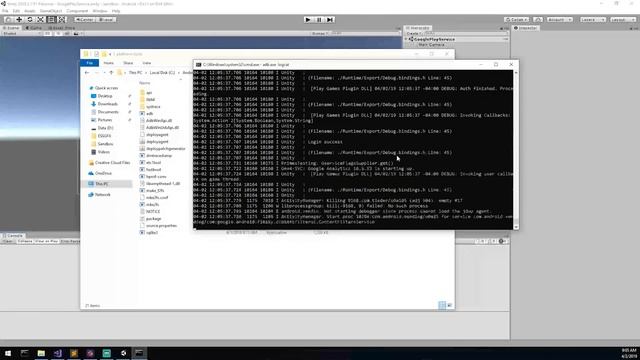
Task: Open the Home ribbon tab in File Explorer
Action: coord(109,63)
